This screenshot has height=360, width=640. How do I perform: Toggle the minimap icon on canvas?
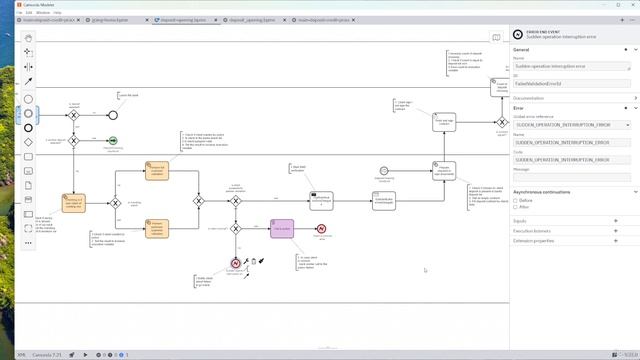pyautogui.click(x=496, y=38)
